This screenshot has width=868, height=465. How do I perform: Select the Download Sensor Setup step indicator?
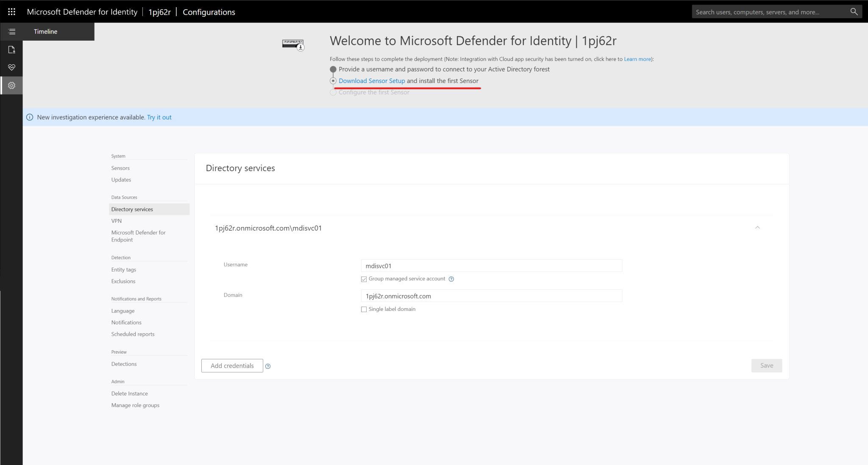[x=333, y=80]
